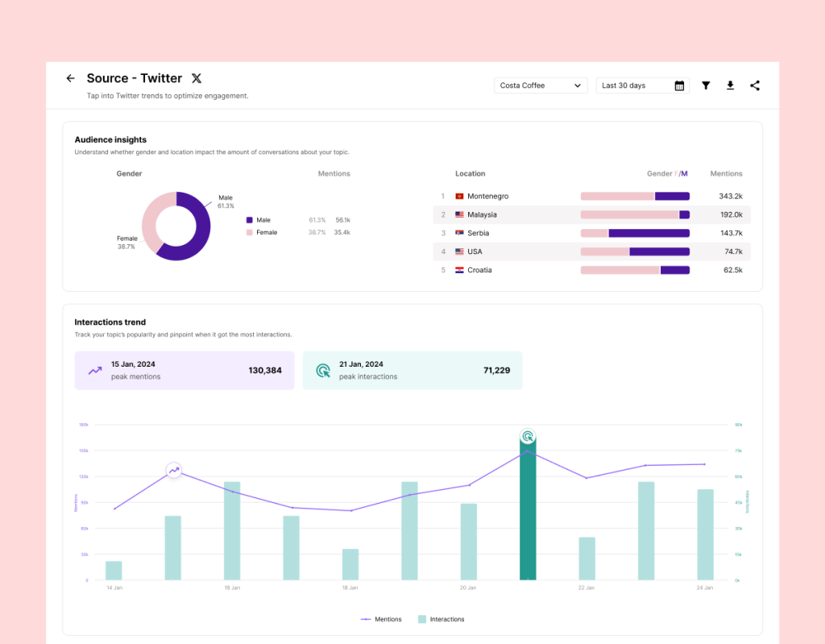Screen dimensions: 825x644
Task: Click the tall dark teal bar on 21 Jan
Action: 529,516
